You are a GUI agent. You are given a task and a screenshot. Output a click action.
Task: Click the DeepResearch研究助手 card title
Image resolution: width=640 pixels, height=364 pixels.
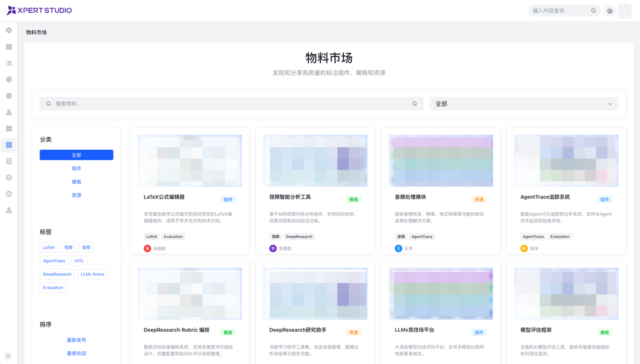[298, 330]
